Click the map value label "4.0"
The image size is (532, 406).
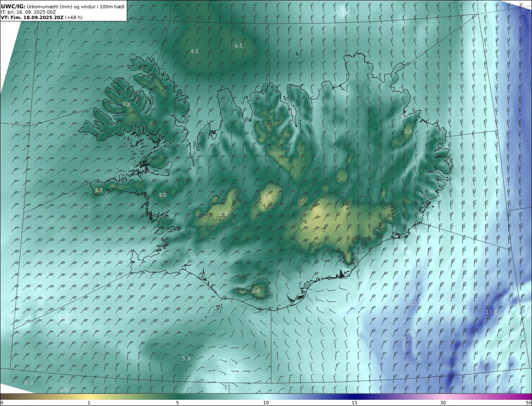pyautogui.click(x=163, y=195)
